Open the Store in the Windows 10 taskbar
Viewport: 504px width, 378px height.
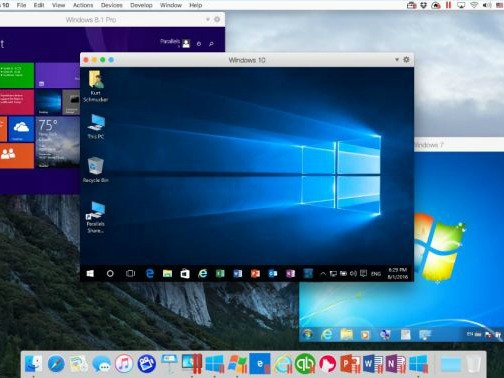point(185,274)
